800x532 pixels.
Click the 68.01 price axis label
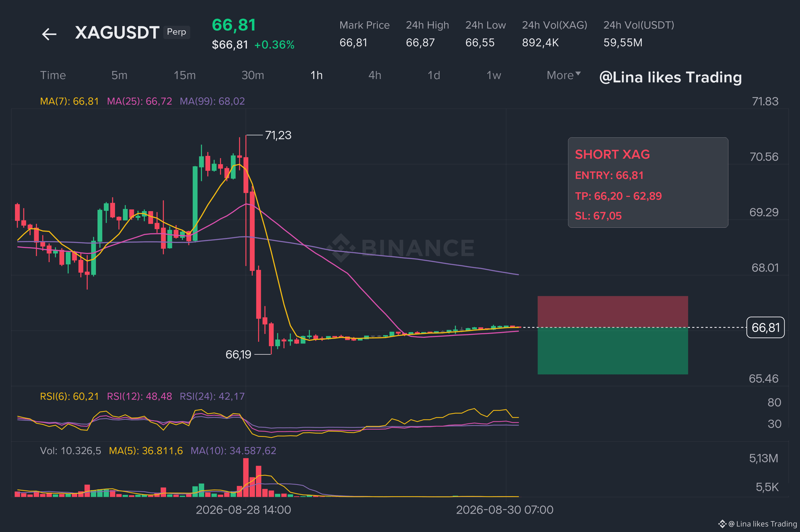coord(765,268)
